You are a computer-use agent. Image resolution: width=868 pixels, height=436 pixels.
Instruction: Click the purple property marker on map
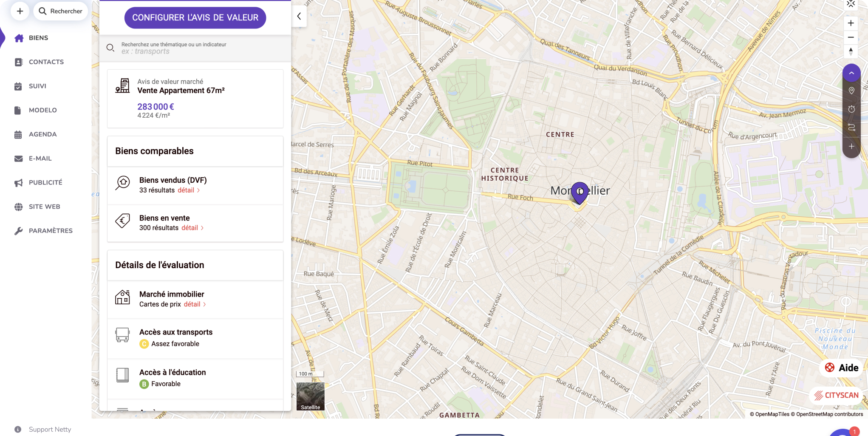tap(580, 193)
